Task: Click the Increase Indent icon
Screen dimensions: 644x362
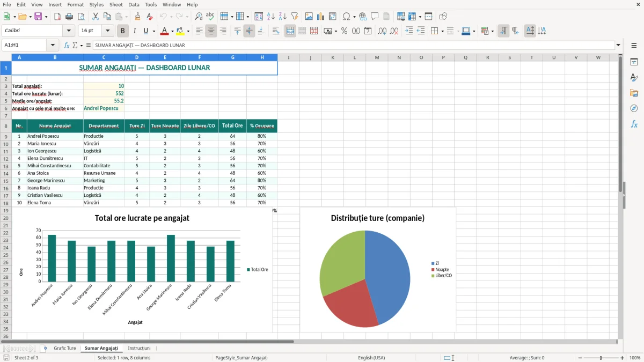Action: tap(409, 31)
